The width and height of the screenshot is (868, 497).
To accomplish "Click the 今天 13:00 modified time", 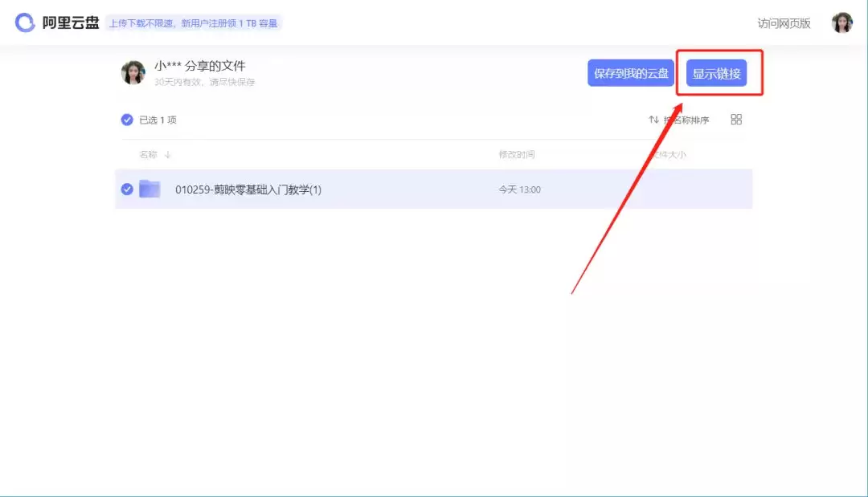I will point(519,189).
